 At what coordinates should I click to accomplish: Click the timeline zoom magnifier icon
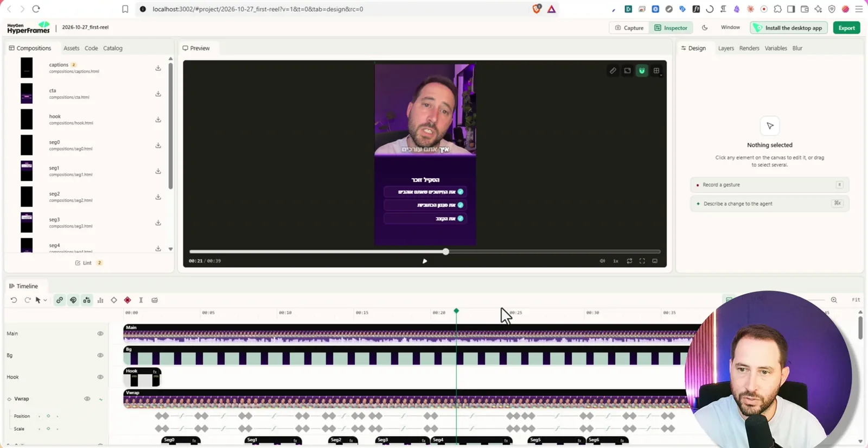[834, 300]
